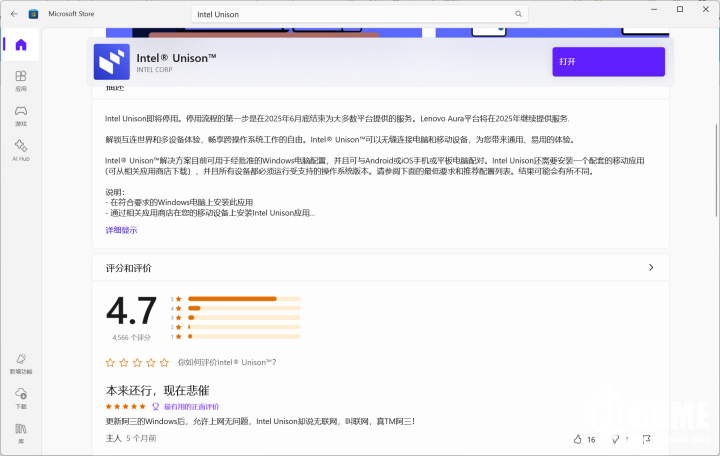The height and width of the screenshot is (456, 720).
Task: Report the review with flag icon
Action: click(x=647, y=439)
